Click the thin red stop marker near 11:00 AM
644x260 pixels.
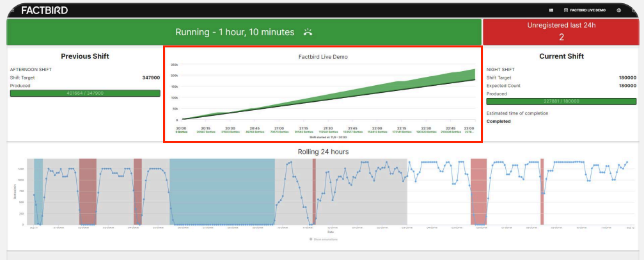314,191
